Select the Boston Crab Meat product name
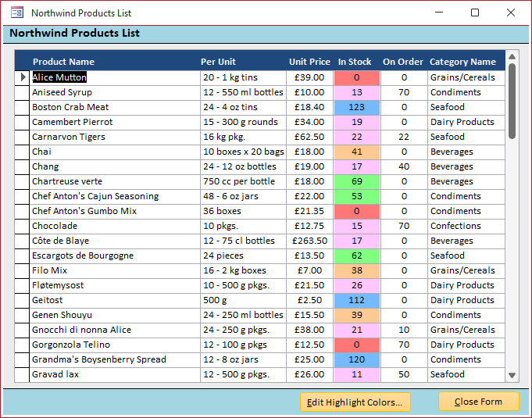 [x=115, y=107]
